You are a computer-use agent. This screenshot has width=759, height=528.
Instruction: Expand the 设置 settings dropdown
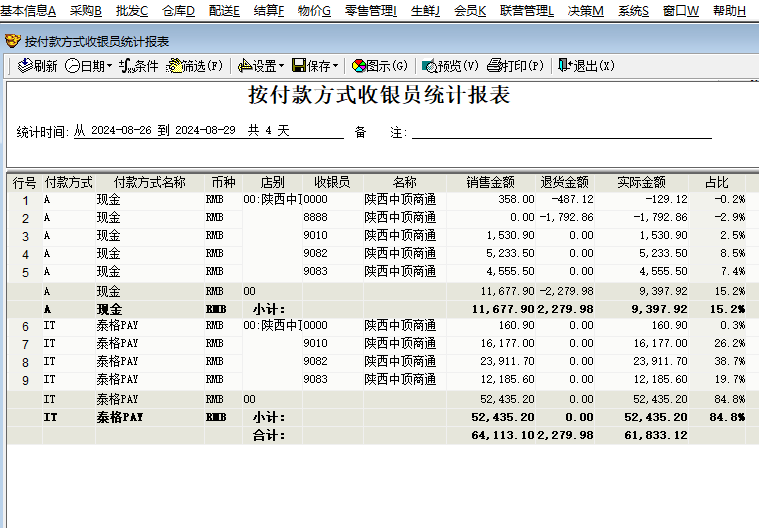coord(282,66)
